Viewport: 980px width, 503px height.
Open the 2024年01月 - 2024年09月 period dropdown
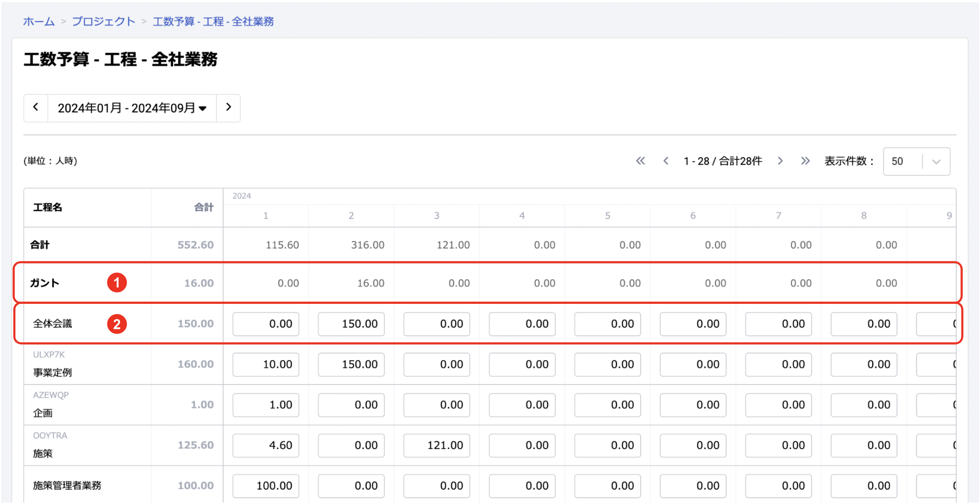(132, 108)
